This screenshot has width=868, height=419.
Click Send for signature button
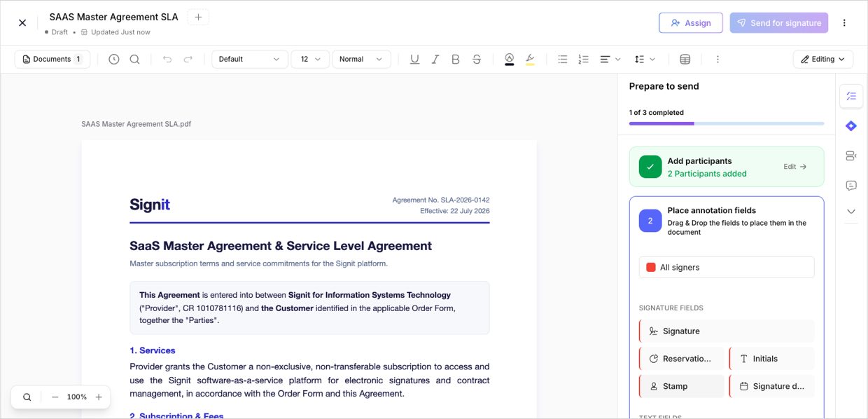[778, 22]
